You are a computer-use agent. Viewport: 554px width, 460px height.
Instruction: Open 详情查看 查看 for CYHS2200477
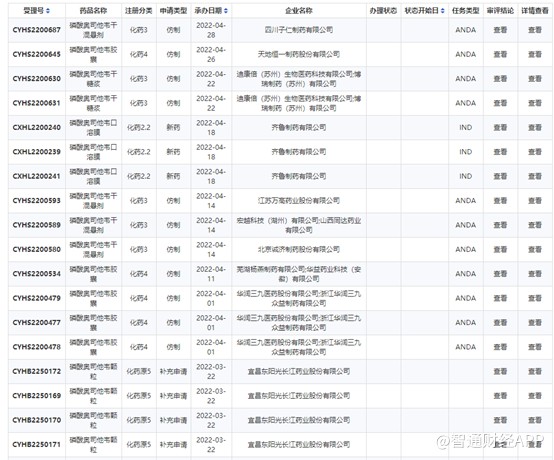tap(535, 323)
